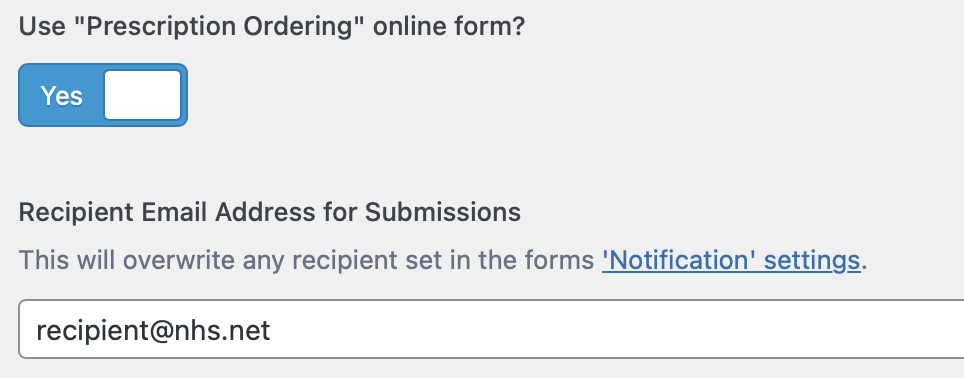Click "online form?" at the end of the heading
Image resolution: width=964 pixels, height=378 pixels.
449,27
